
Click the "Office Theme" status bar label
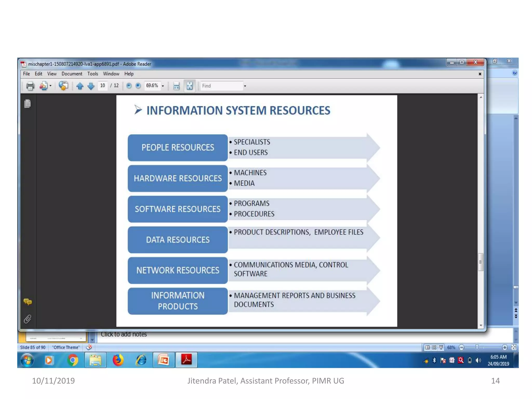66,348
